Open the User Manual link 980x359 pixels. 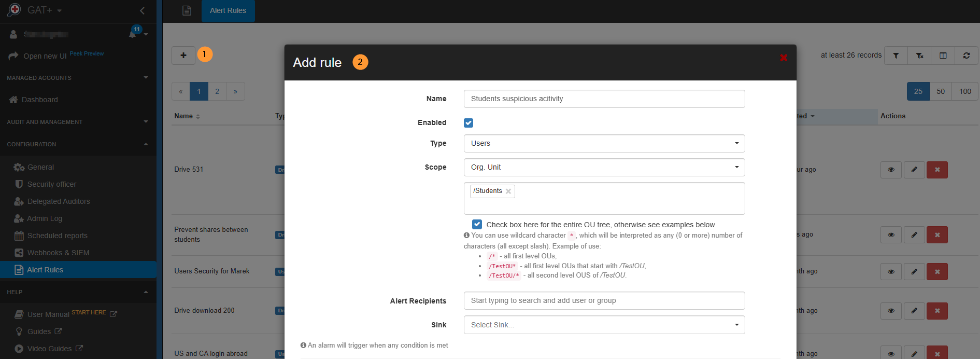point(48,314)
